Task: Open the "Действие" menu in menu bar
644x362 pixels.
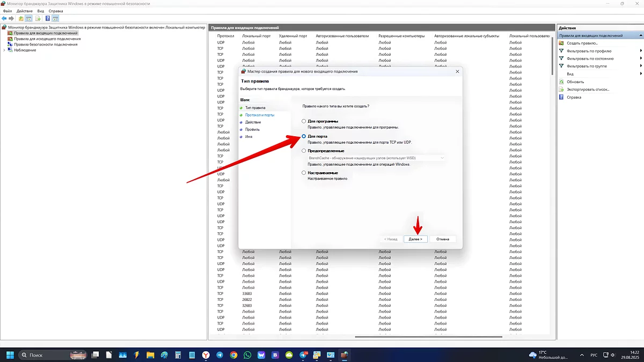Action: 24,11
